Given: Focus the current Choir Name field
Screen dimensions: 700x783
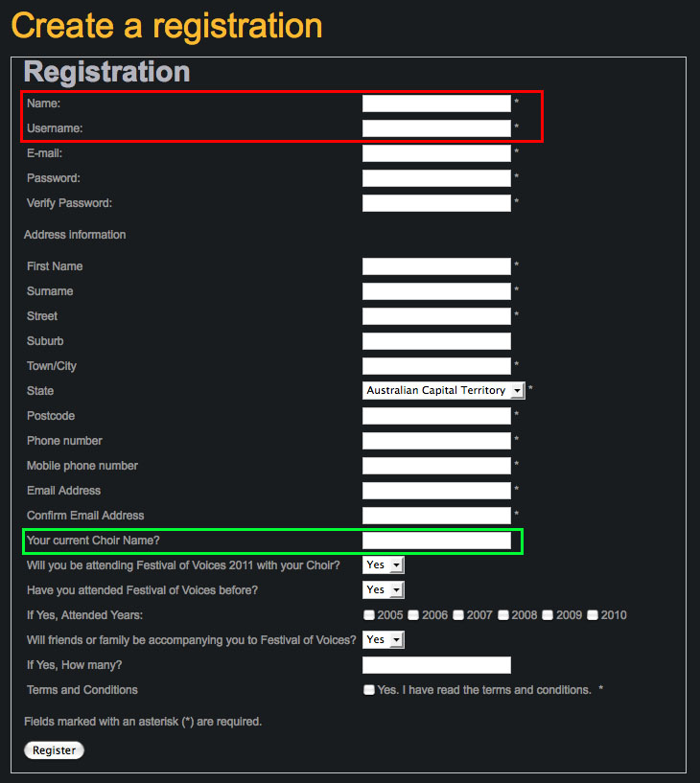Looking at the screenshot, I should (x=436, y=541).
